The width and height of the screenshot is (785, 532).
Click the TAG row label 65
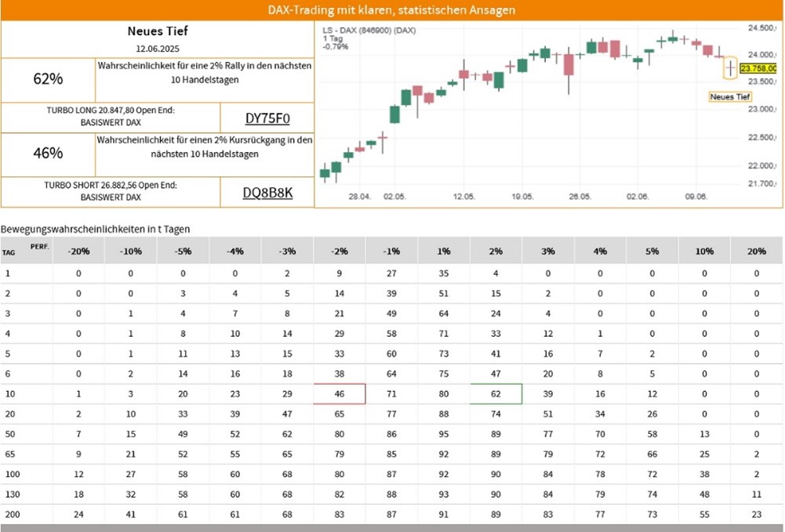pyautogui.click(x=10, y=454)
